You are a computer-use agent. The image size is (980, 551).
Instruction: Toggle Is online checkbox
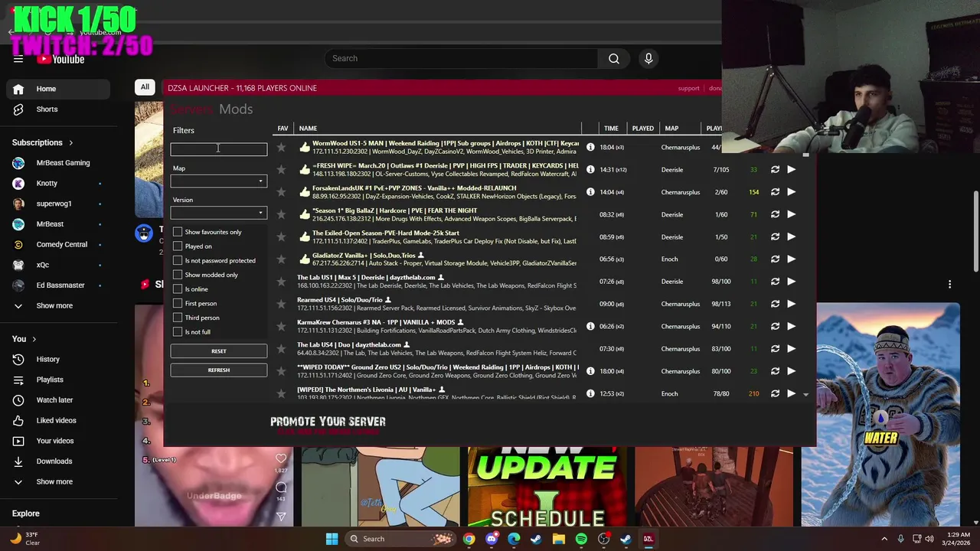coord(178,289)
